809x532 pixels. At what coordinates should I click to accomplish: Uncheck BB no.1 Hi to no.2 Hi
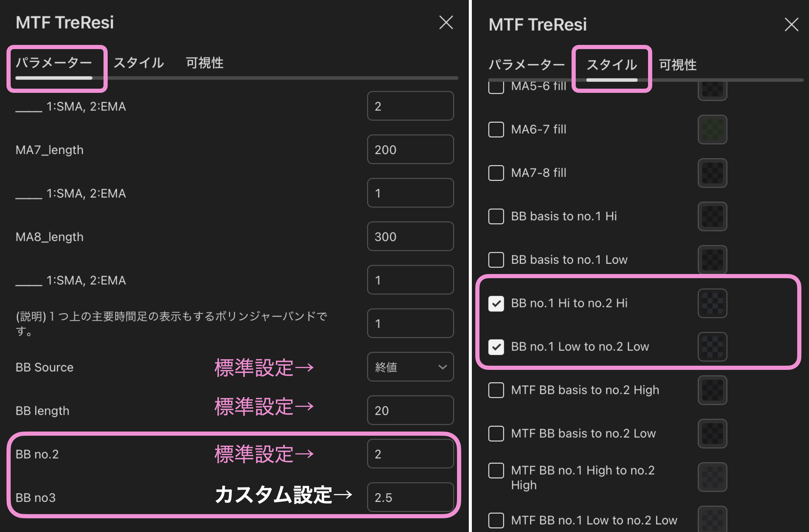pos(496,303)
